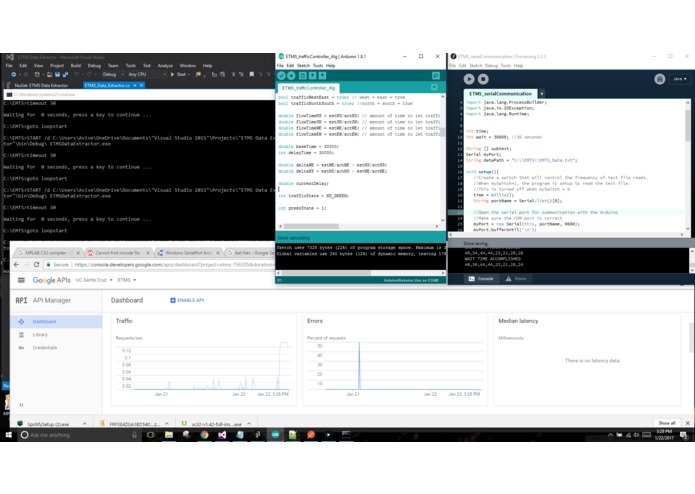
Task: Click Show all downloads button
Action: coord(667,423)
